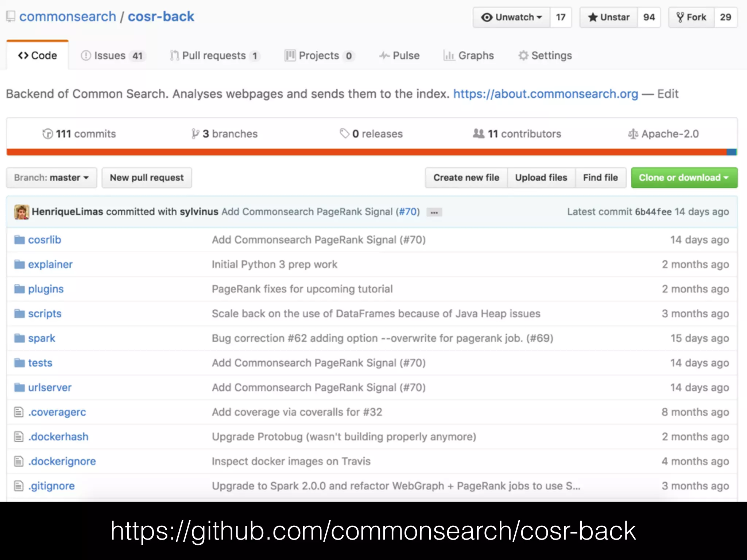This screenshot has width=747, height=560.
Task: Click the .dockerignore file icon
Action: [x=19, y=461]
